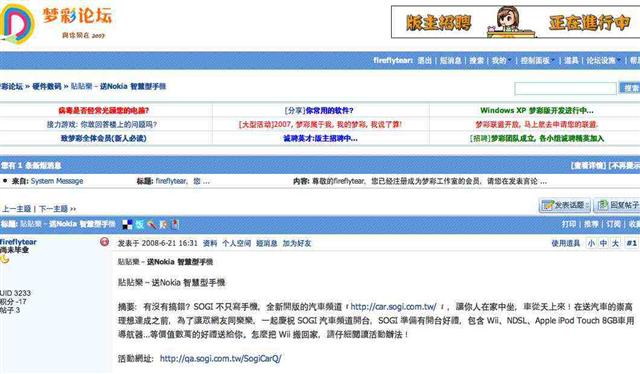
Task: Click the orange star share icon
Action: point(164,224)
